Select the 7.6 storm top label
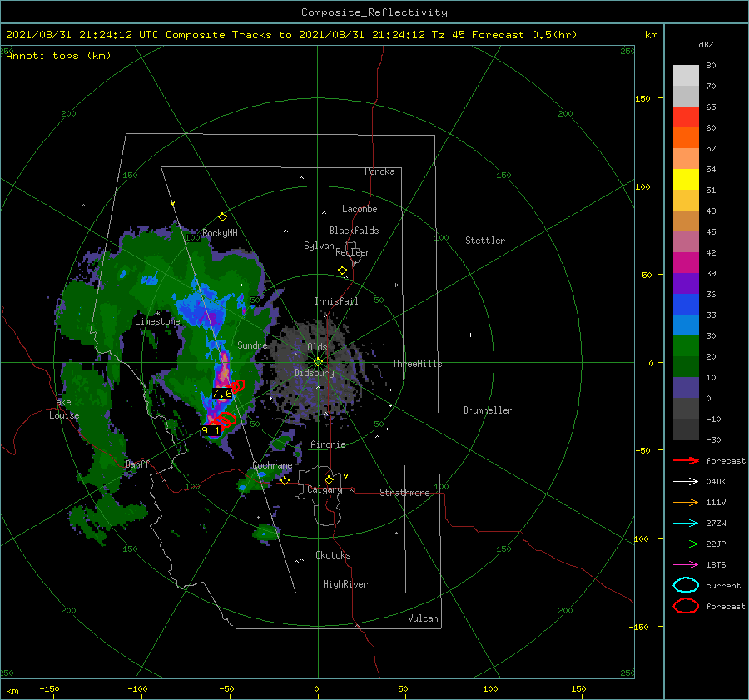Viewport: 749px width, 700px height. (x=222, y=394)
